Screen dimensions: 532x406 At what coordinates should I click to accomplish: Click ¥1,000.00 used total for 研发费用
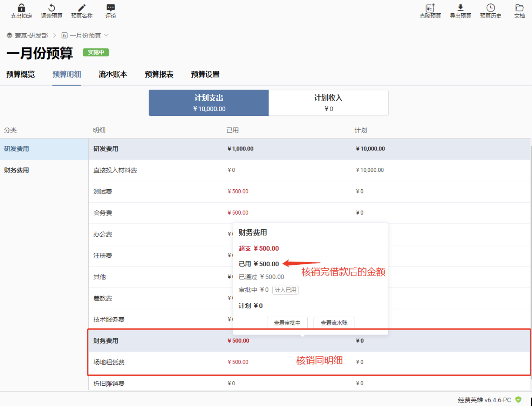[x=240, y=149]
